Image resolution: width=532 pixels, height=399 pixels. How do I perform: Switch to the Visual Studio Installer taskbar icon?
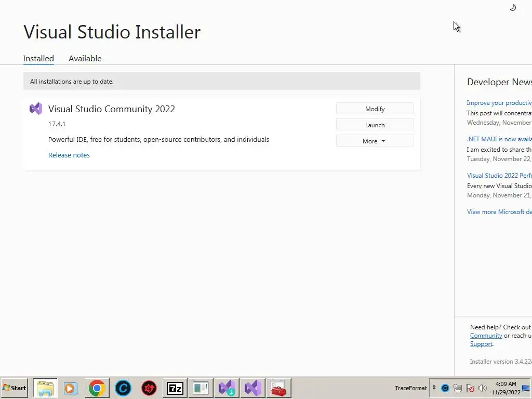[227, 388]
